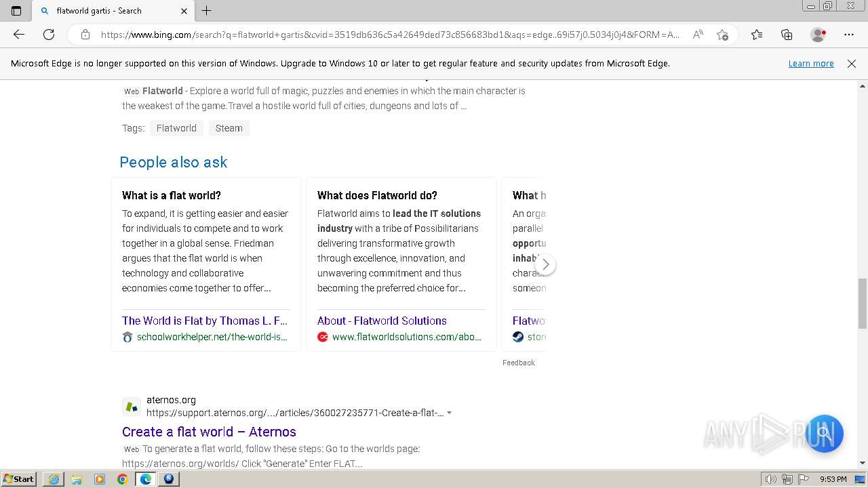Click the vertical scrollbar thumb
868x488 pixels.
pos(863,303)
